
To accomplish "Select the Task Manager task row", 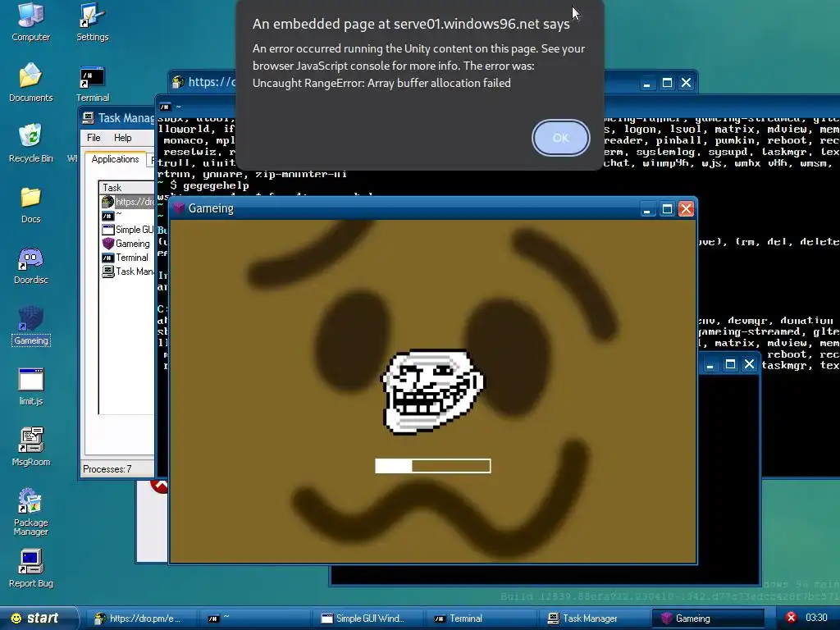I will tap(129, 272).
